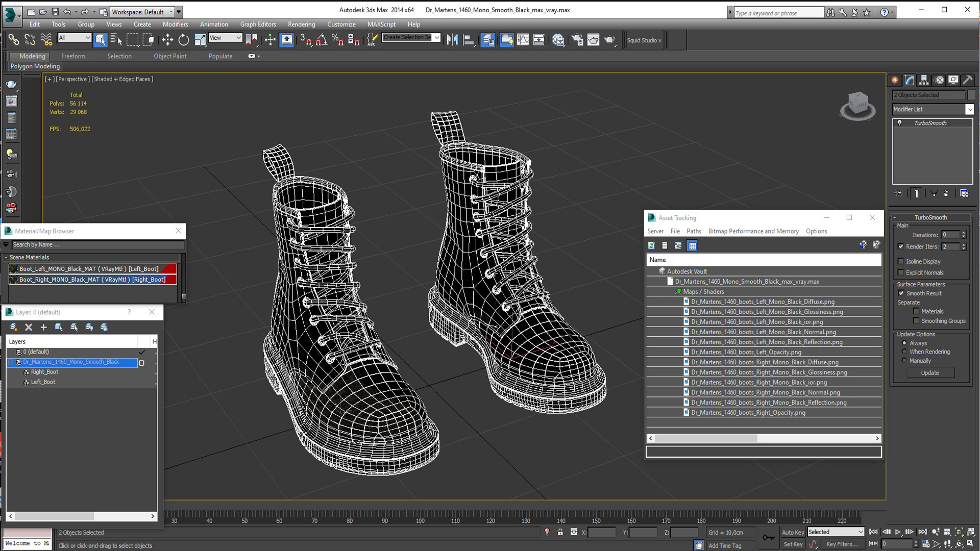Viewport: 980px width, 551px height.
Task: Open the key mode Selected dropdown
Action: 836,532
